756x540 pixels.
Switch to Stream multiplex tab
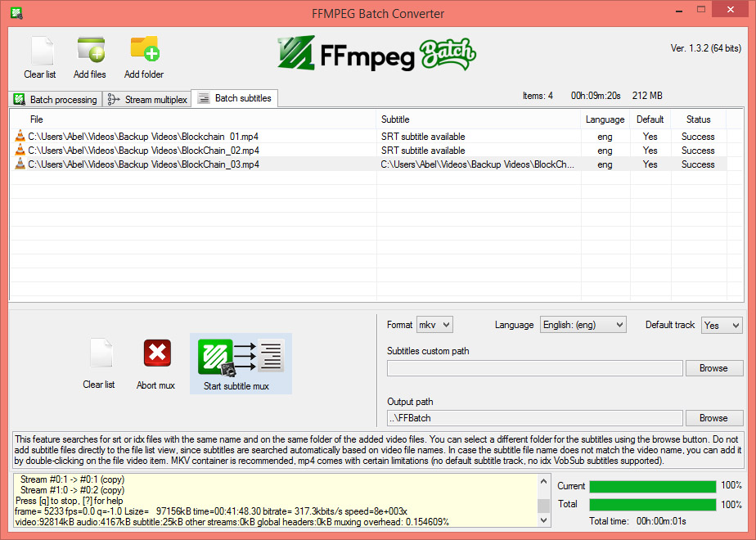[x=147, y=99]
